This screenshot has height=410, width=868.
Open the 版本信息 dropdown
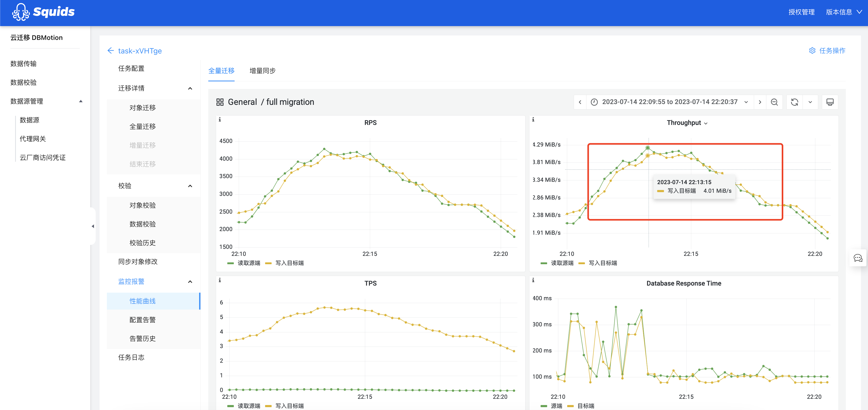pyautogui.click(x=844, y=12)
